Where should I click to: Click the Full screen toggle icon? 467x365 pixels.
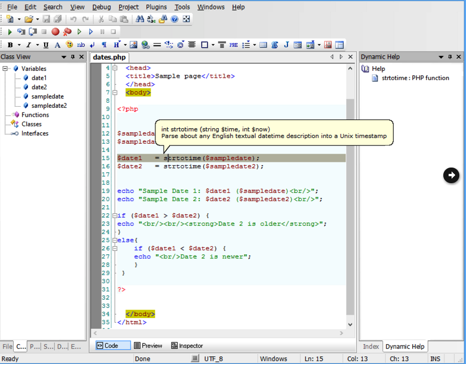pos(186,19)
